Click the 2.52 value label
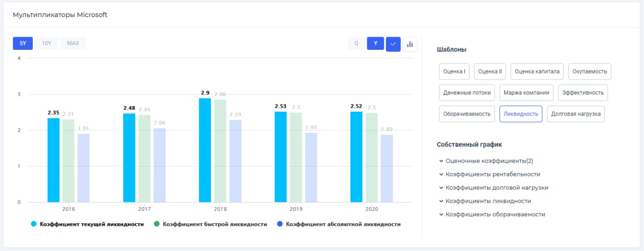 tap(357, 106)
